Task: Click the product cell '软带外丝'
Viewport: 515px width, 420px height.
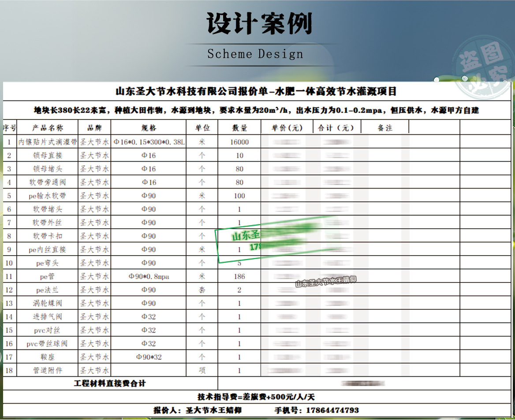Action: tap(48, 223)
